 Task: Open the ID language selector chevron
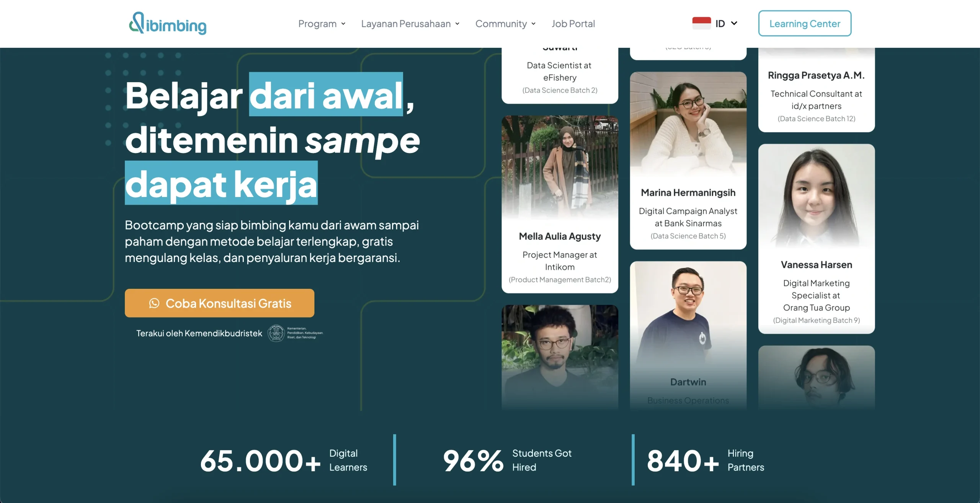(x=734, y=23)
